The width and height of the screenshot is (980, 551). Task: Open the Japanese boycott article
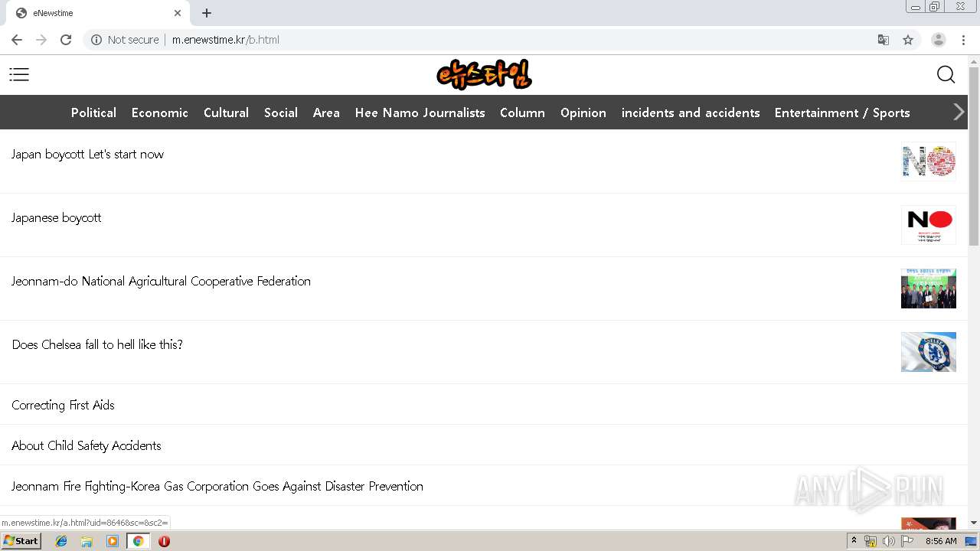[56, 217]
